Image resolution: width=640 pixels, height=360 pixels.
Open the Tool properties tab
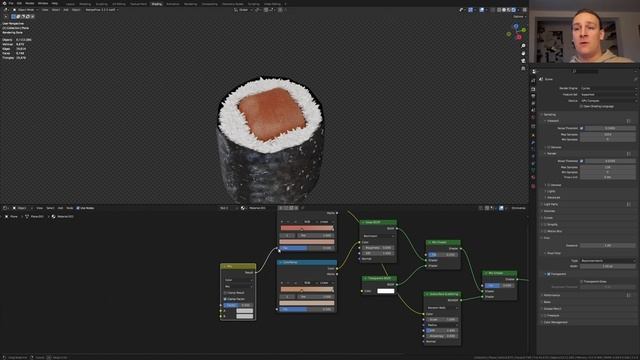coord(533,80)
